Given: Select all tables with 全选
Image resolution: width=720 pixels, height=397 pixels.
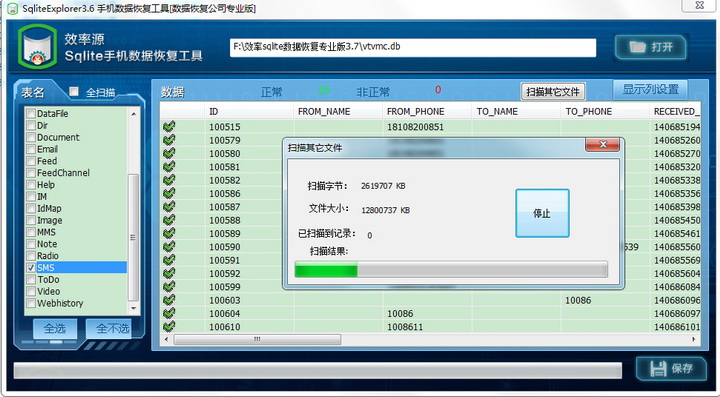Looking at the screenshot, I should [x=55, y=329].
